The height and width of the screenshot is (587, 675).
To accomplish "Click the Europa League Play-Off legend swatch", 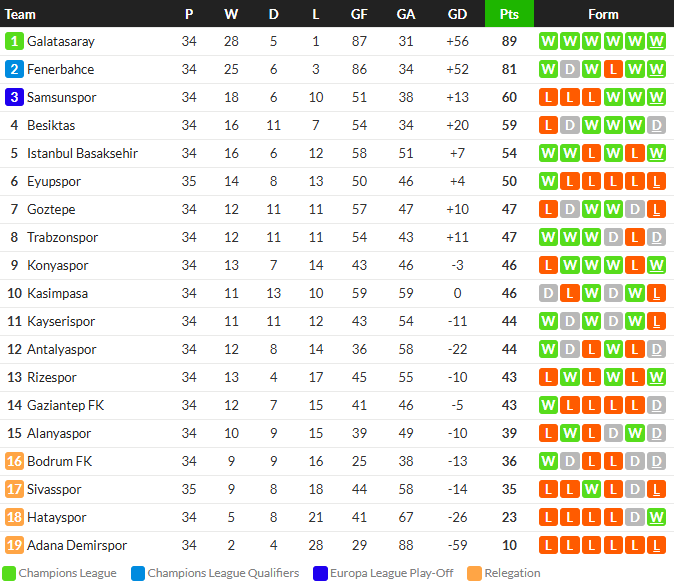I will tap(320, 573).
